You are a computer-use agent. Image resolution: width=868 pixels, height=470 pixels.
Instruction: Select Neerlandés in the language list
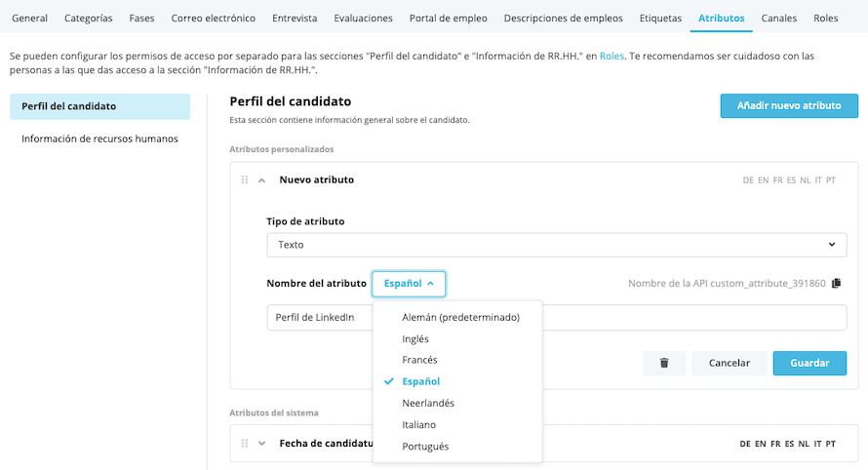pyautogui.click(x=428, y=403)
